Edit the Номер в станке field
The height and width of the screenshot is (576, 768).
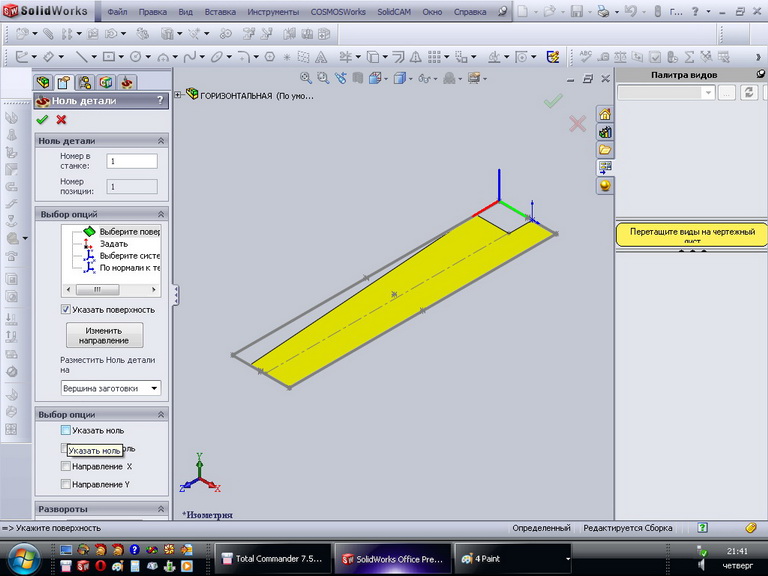tap(132, 161)
